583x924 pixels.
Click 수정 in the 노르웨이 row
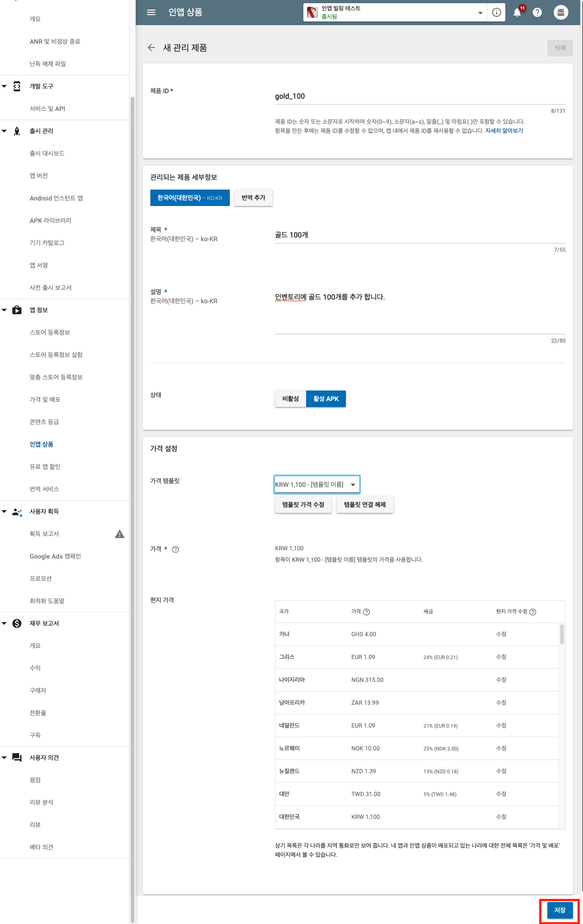tap(501, 749)
